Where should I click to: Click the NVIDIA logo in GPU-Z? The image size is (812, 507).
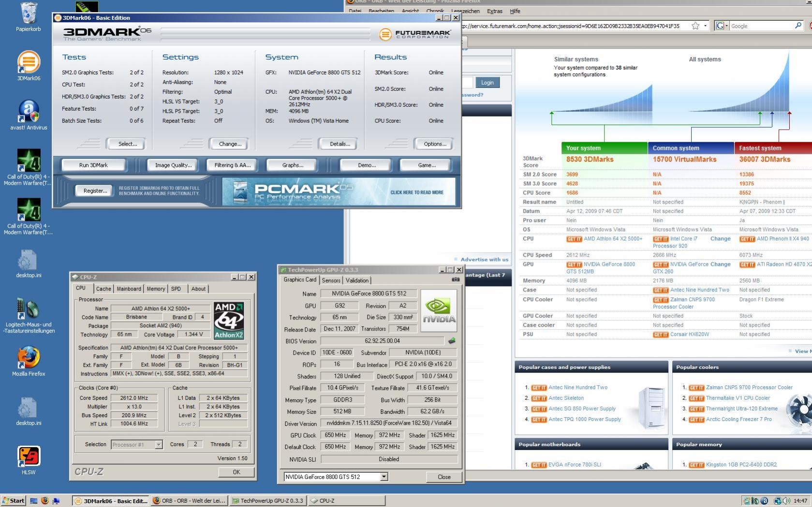(439, 310)
